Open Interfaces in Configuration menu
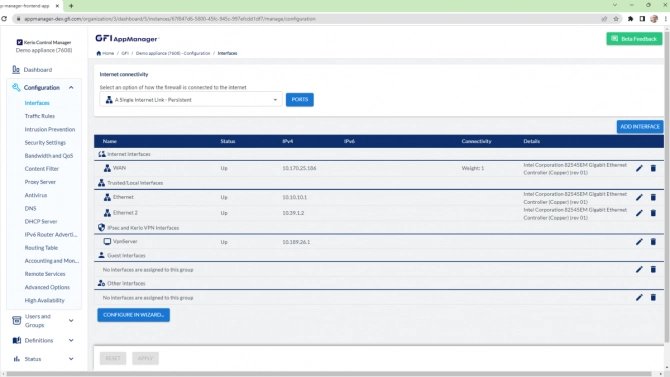This screenshot has height=377, width=670. (37, 103)
